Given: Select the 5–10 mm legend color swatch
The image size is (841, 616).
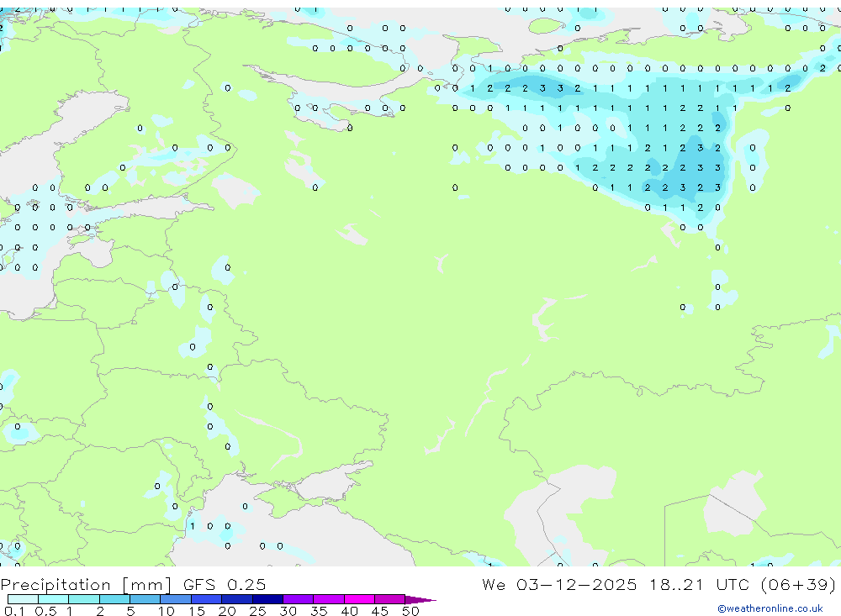Looking at the screenshot, I should tap(145, 599).
